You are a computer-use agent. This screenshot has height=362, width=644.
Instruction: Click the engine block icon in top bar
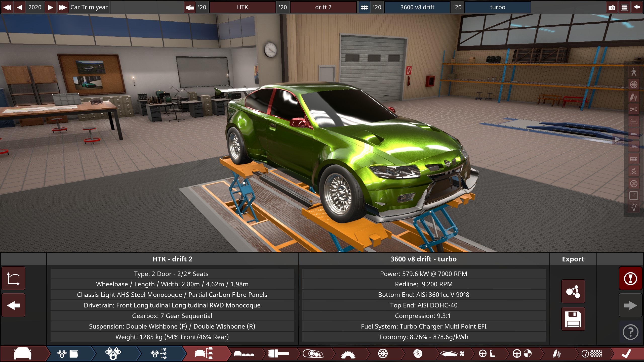point(364,7)
